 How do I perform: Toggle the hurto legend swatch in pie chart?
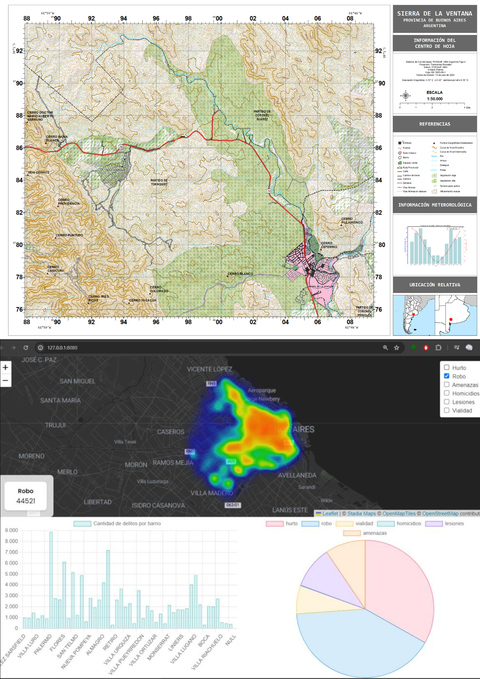coord(274,524)
